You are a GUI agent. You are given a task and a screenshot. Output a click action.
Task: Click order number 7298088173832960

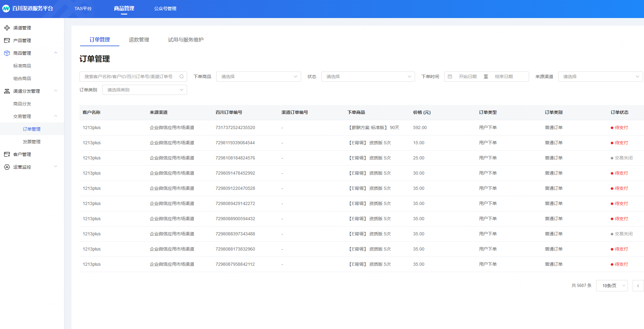pyautogui.click(x=235, y=249)
